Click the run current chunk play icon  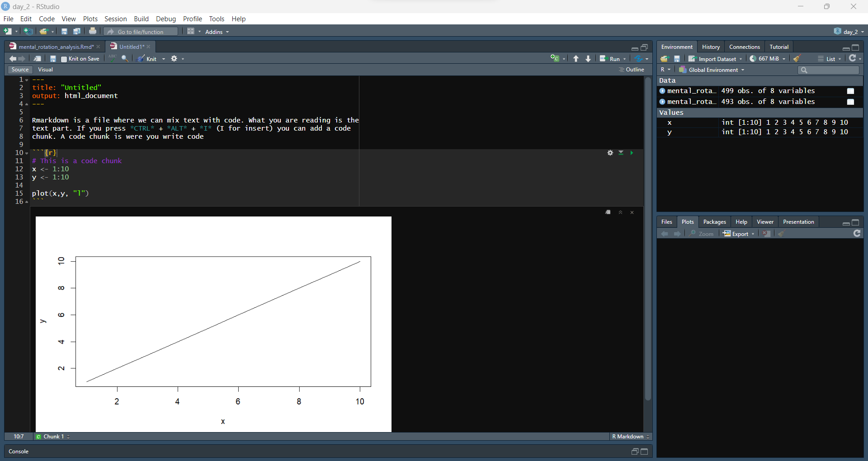pyautogui.click(x=632, y=153)
